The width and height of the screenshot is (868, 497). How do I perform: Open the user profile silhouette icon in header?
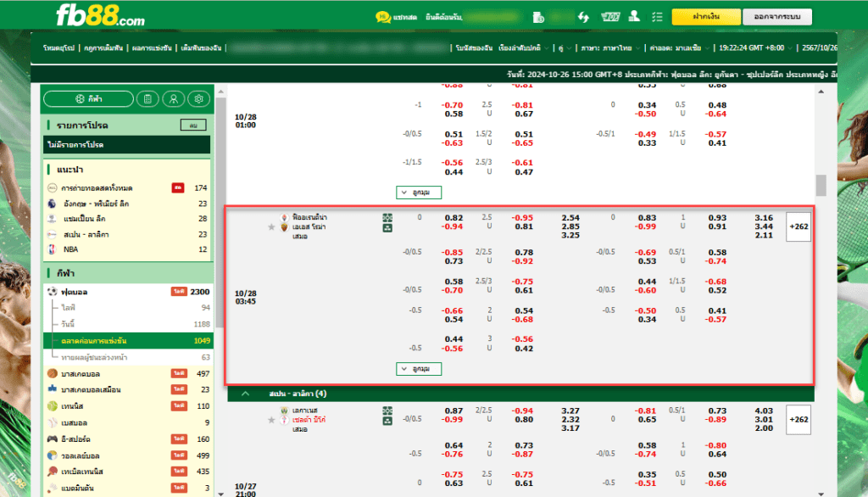tap(634, 17)
